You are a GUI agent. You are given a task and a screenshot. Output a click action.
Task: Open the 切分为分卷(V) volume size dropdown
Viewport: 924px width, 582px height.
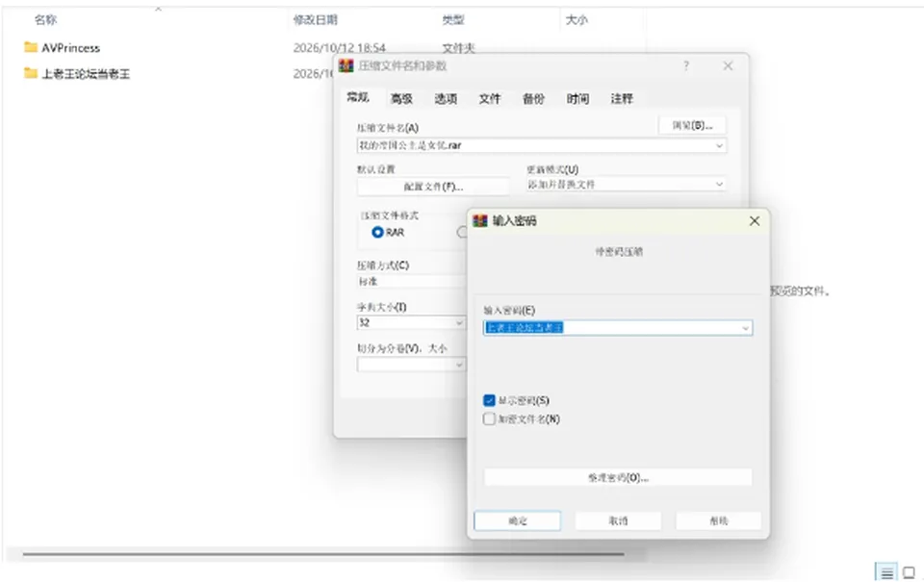tap(459, 366)
